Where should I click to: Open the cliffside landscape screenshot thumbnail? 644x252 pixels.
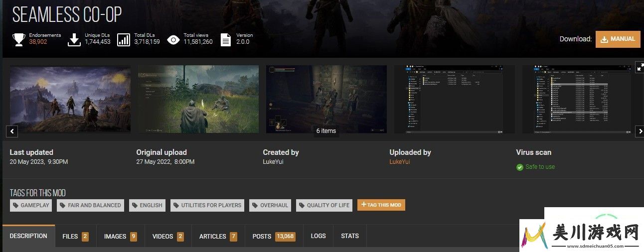pos(70,99)
